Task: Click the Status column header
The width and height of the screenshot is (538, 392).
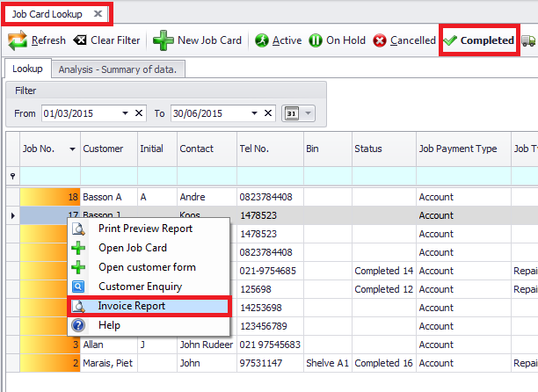Action: 384,149
